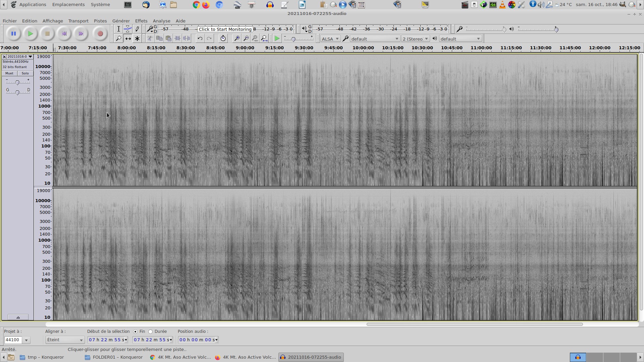Viewport: 644px width, 362px height.
Task: Select the Durée radio button
Action: click(x=151, y=332)
